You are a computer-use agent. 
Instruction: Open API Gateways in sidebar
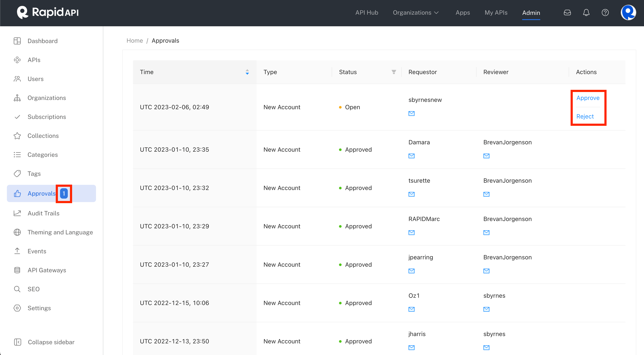[46, 270]
